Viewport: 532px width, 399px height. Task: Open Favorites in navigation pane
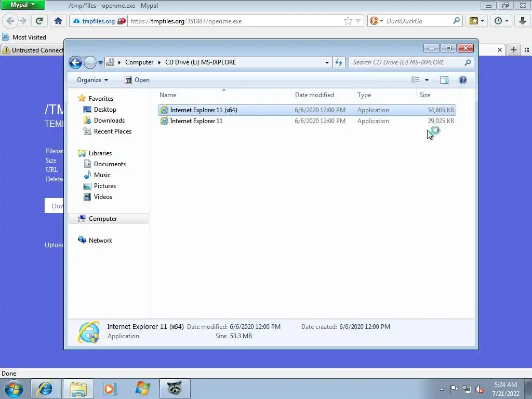click(x=101, y=98)
